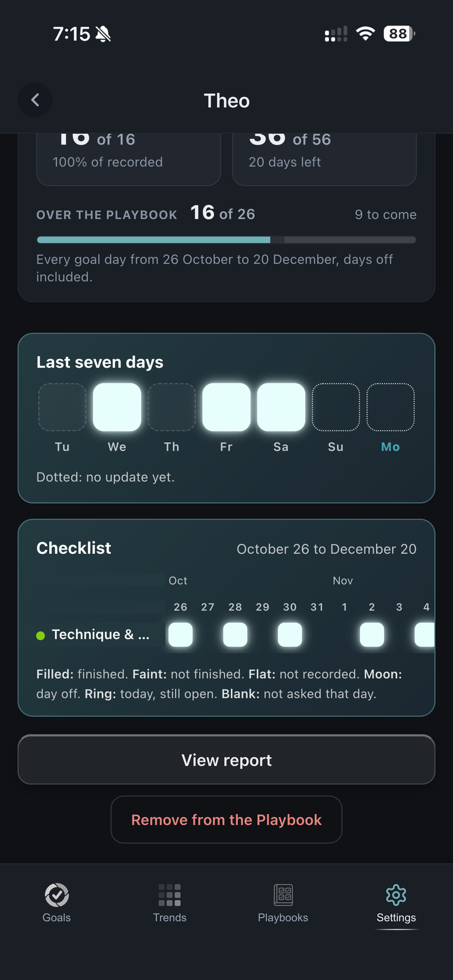Tap Monday's dotted day box
The width and height of the screenshot is (453, 980).
click(390, 407)
